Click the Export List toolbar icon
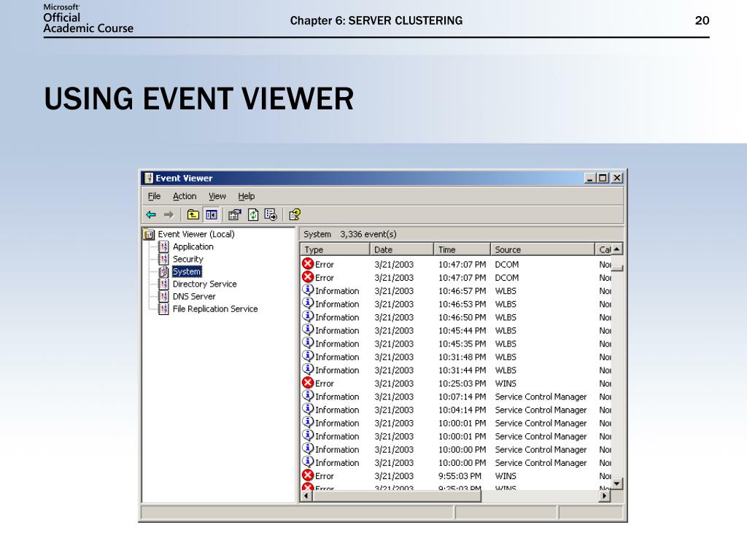Image resolution: width=747 pixels, height=560 pixels. click(x=271, y=215)
